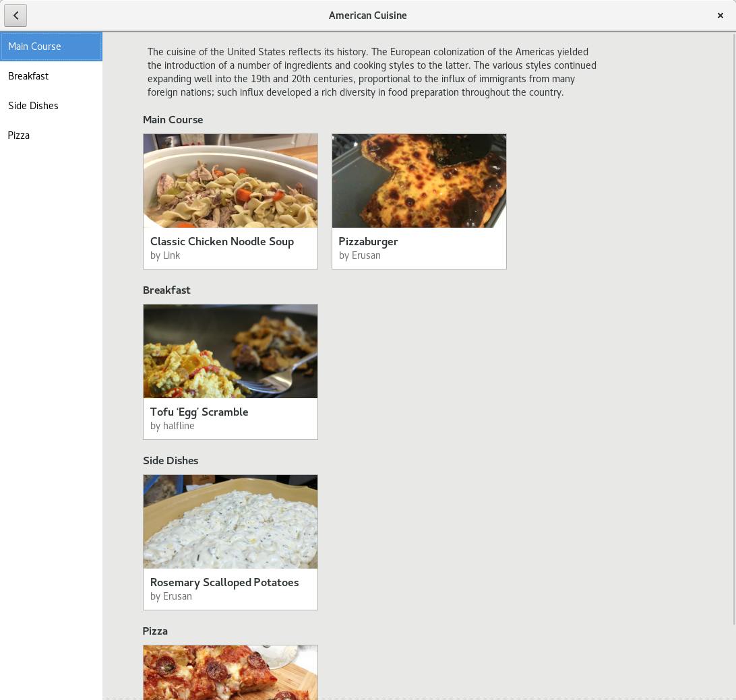Click author line 'by Link'
This screenshot has width=736, height=700.
pos(165,255)
